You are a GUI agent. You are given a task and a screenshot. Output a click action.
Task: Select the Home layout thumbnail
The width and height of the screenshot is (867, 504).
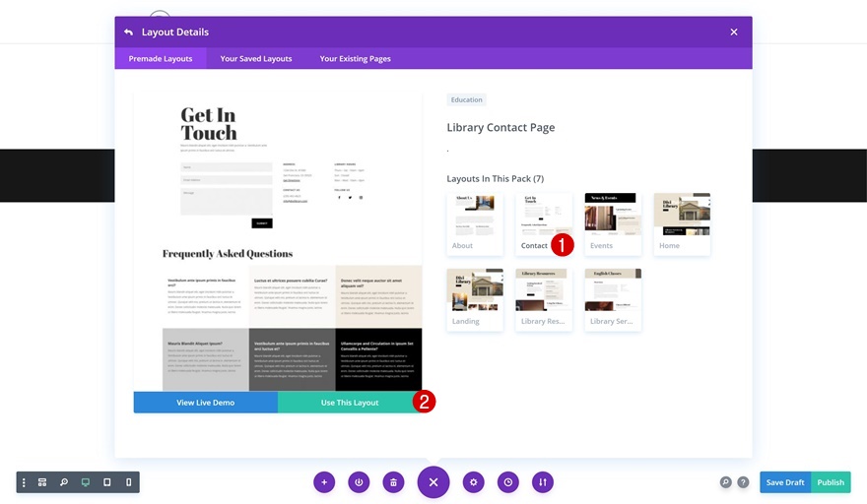(x=682, y=223)
